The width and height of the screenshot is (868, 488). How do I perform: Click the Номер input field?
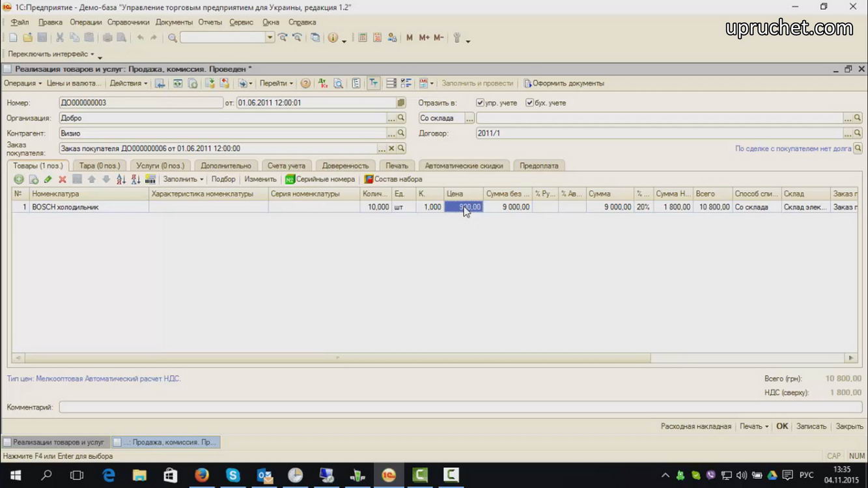tap(141, 103)
